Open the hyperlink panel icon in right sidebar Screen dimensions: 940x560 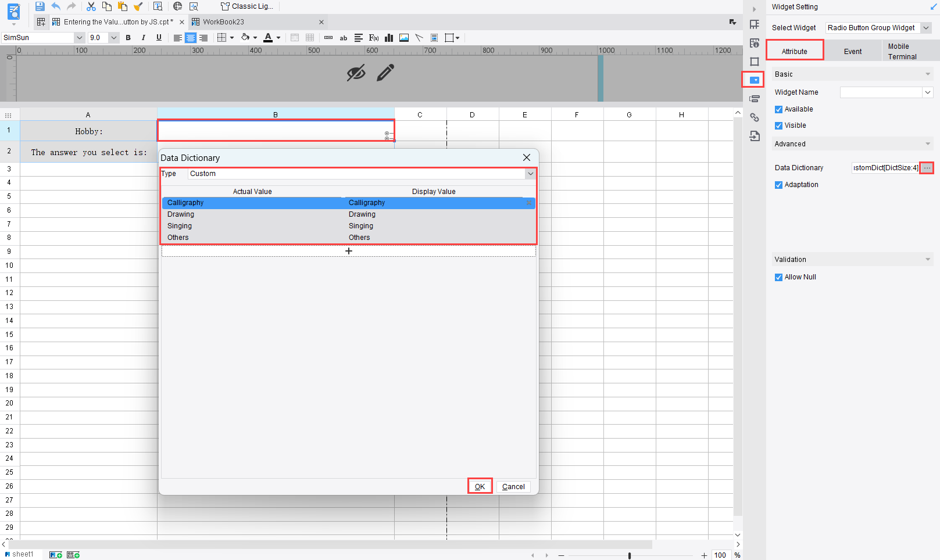click(x=755, y=117)
